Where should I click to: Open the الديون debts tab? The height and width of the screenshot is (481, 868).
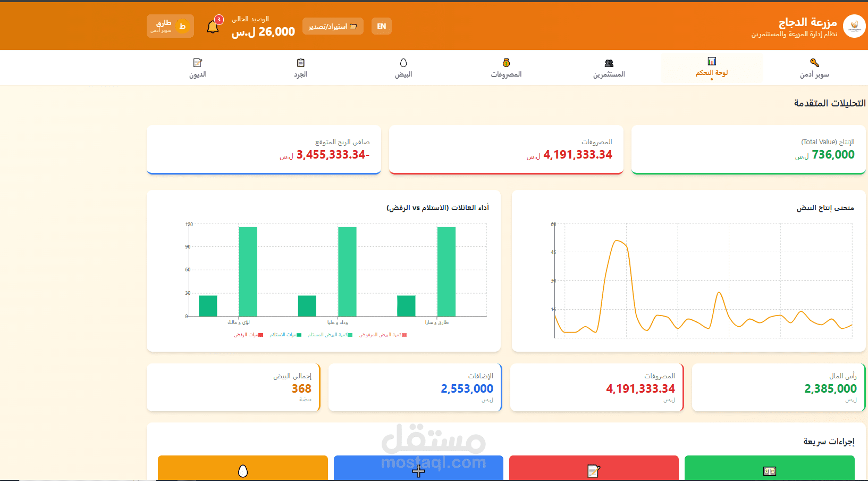click(x=198, y=68)
